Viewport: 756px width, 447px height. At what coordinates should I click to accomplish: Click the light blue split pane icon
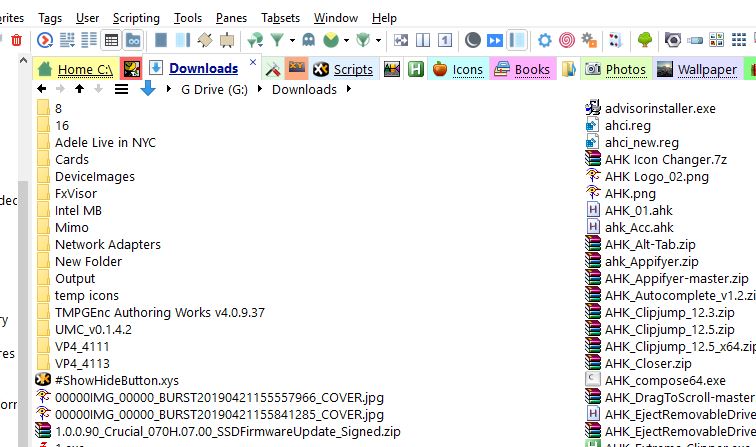(x=183, y=40)
